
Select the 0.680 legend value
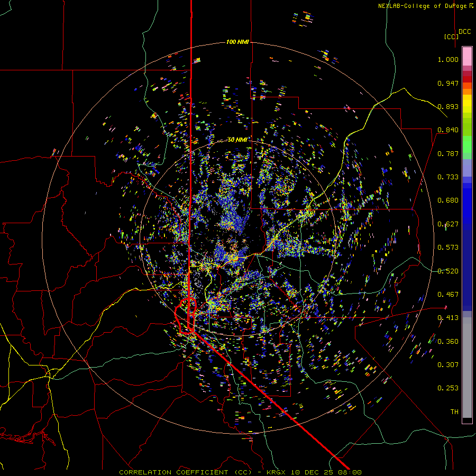click(448, 200)
